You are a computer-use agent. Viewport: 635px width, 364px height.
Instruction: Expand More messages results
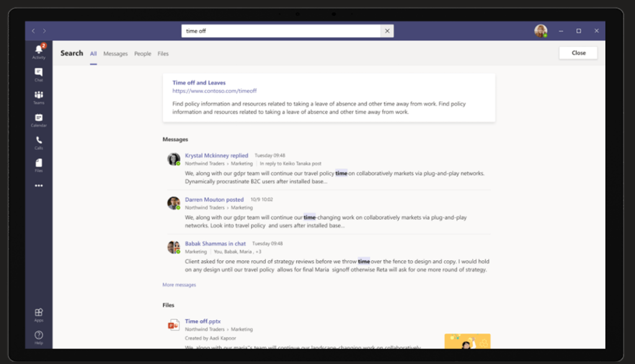[x=179, y=285]
